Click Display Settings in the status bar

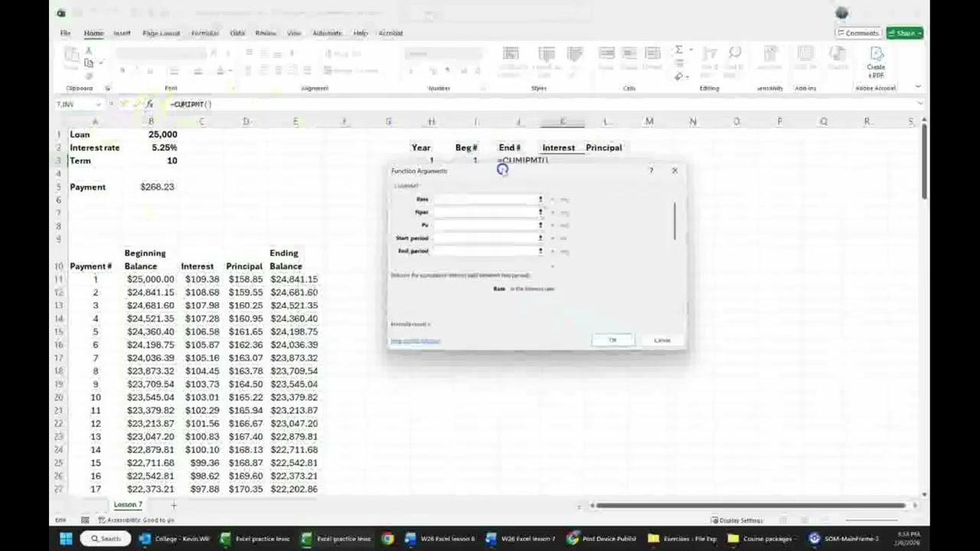(736, 520)
